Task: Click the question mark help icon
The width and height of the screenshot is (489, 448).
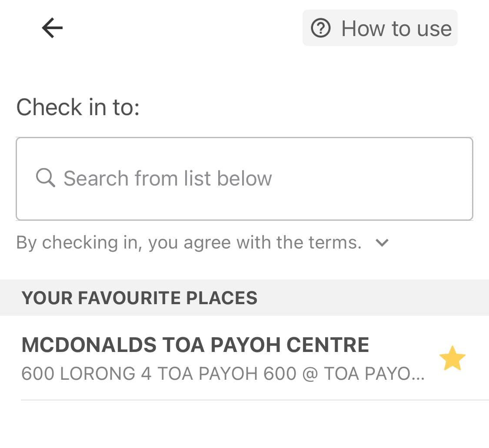Action: [x=320, y=28]
